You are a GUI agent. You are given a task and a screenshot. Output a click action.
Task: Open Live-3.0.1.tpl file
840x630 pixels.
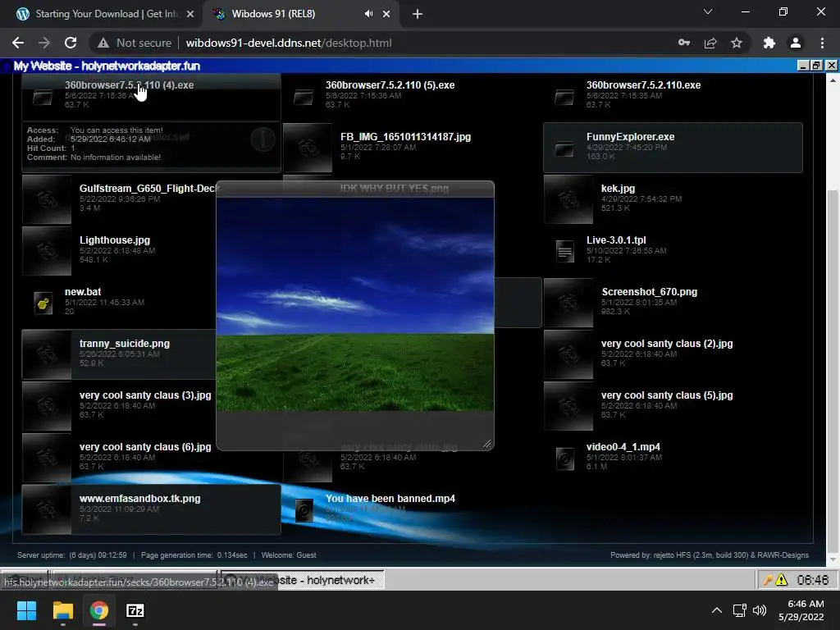click(616, 240)
